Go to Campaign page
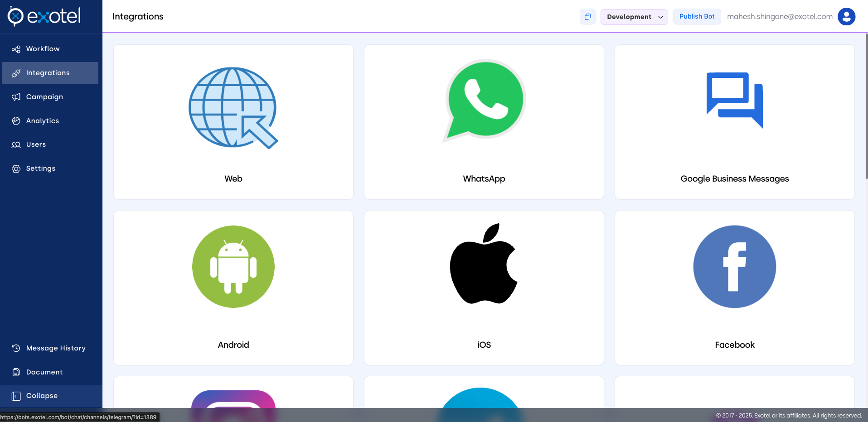 point(50,97)
